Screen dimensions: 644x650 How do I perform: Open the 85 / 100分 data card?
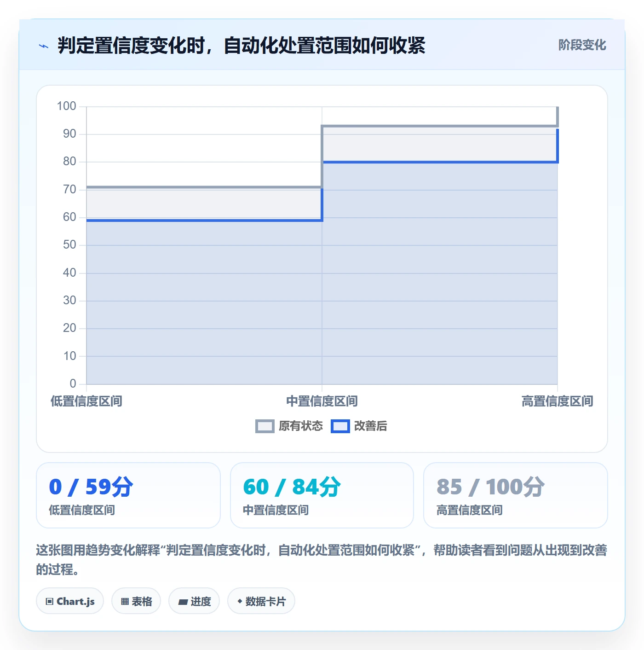[x=516, y=495]
